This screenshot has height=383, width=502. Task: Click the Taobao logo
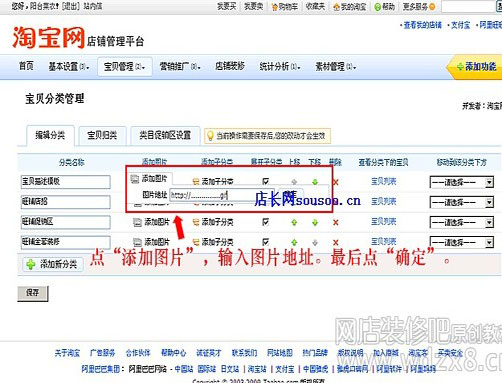(48, 38)
